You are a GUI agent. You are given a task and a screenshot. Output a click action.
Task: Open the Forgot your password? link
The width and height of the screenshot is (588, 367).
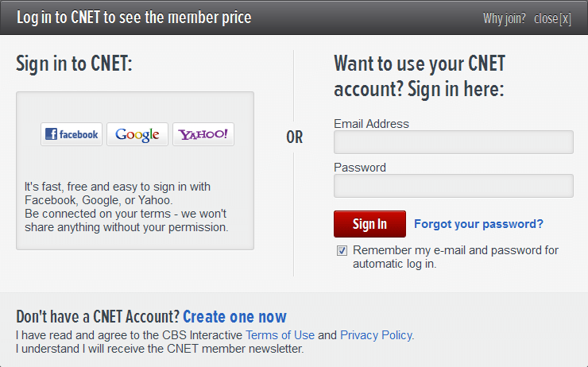(478, 224)
